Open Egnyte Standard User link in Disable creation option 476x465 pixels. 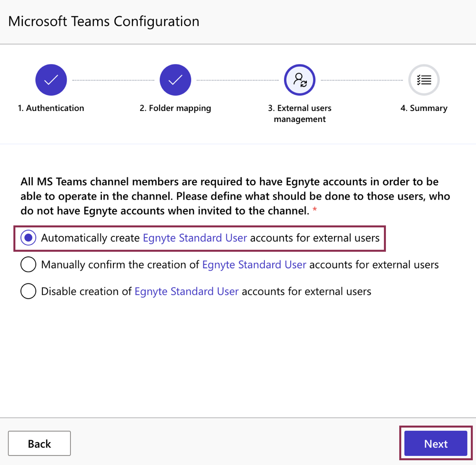[186, 291]
